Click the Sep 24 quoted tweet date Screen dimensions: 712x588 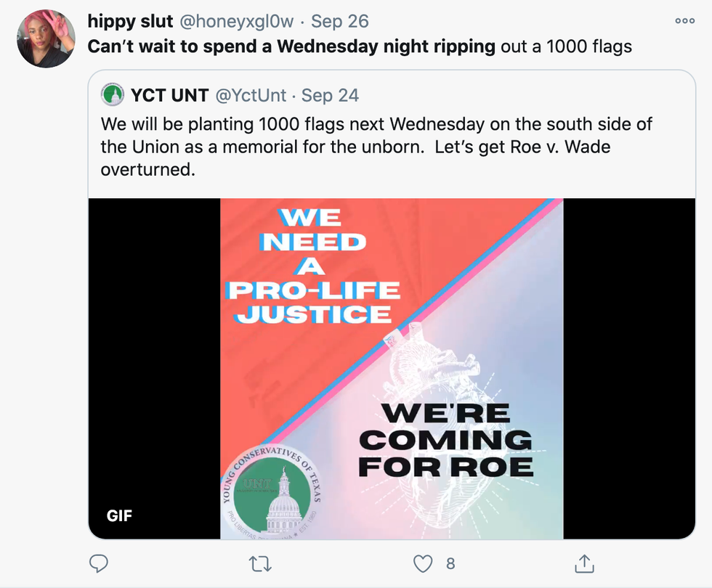(x=330, y=94)
